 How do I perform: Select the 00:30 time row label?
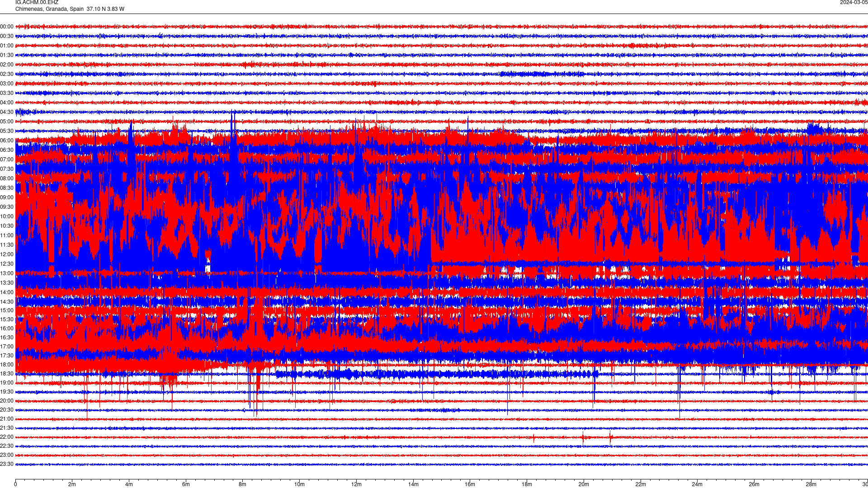[x=7, y=36]
